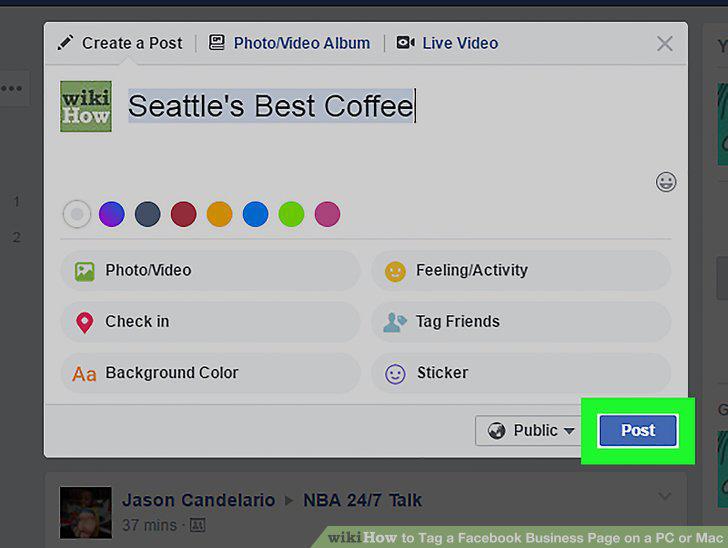Click the 37 mins timestamp
This screenshot has height=548, width=728.
pyautogui.click(x=149, y=525)
